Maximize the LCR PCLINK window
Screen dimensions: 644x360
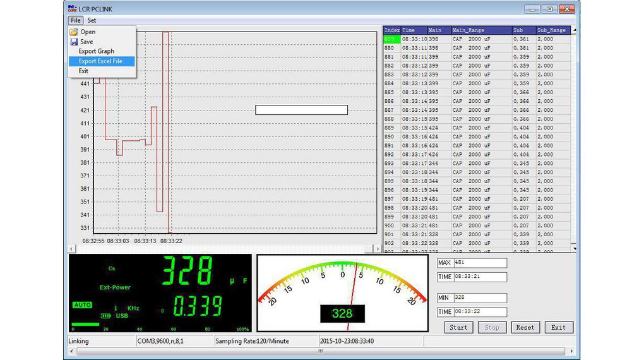(549, 9)
